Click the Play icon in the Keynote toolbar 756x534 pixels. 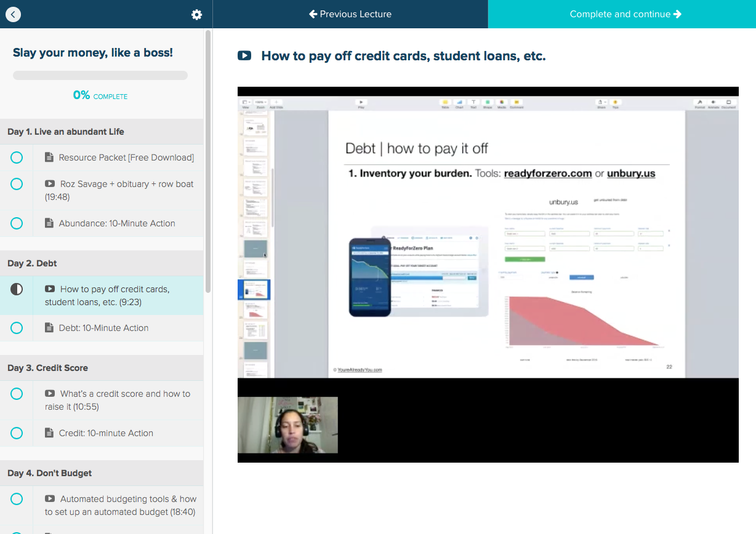click(x=361, y=103)
